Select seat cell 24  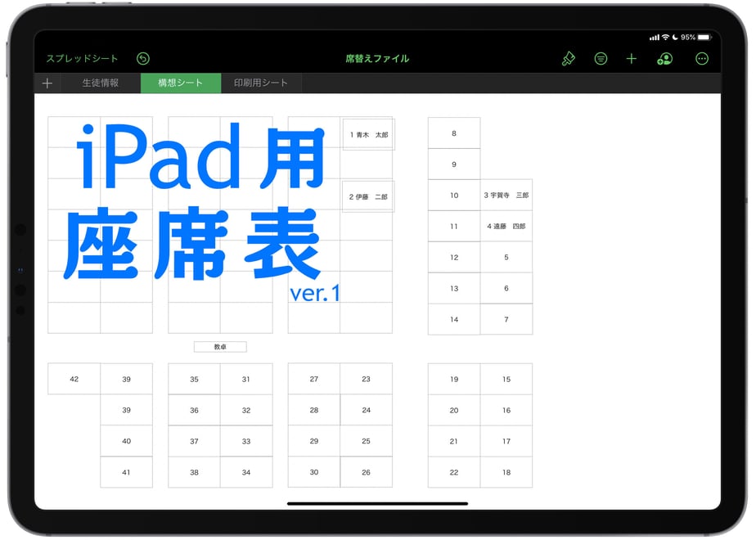366,410
